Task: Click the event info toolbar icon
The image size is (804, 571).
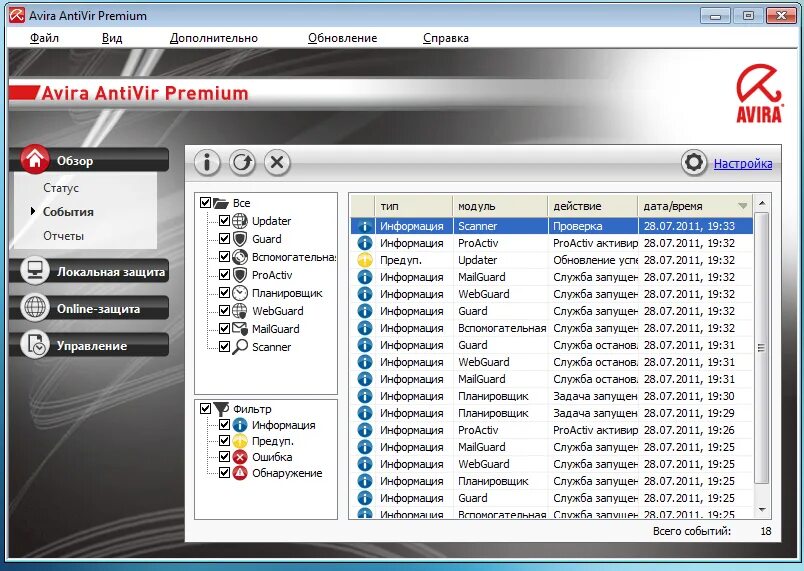Action: tap(207, 163)
